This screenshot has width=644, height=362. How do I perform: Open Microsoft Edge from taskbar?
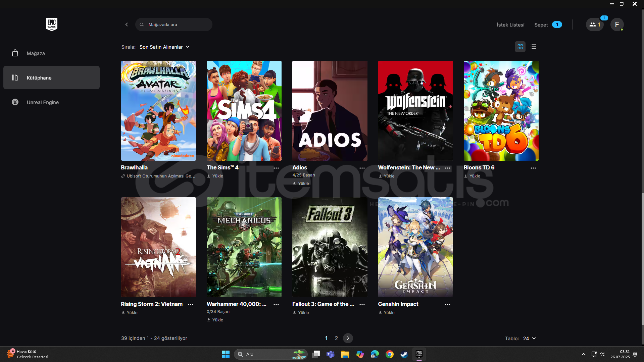[375, 354]
